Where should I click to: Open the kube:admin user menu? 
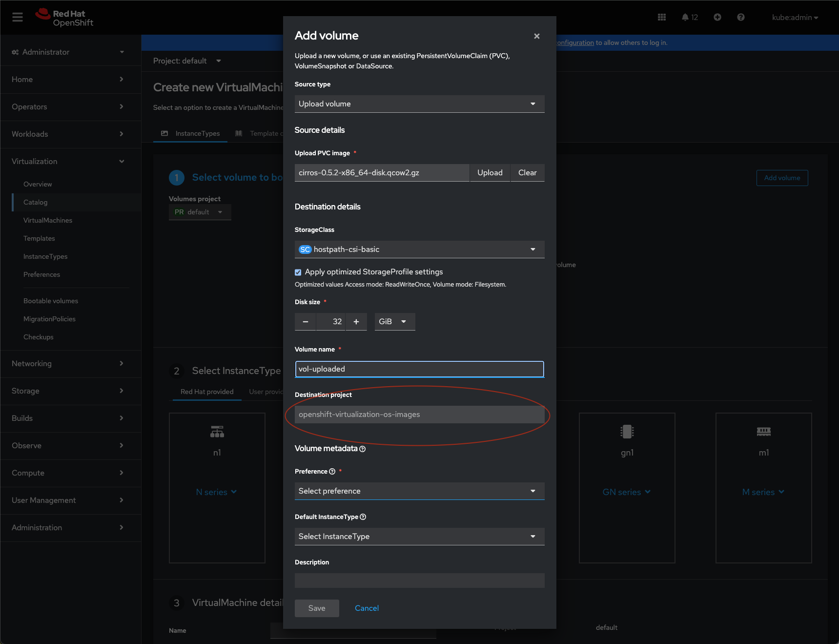pos(795,18)
